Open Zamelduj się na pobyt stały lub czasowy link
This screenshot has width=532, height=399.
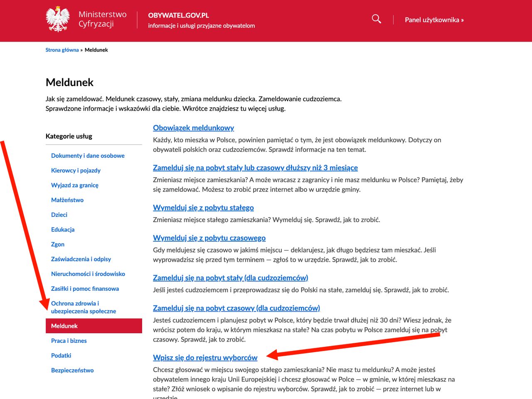[x=255, y=168]
